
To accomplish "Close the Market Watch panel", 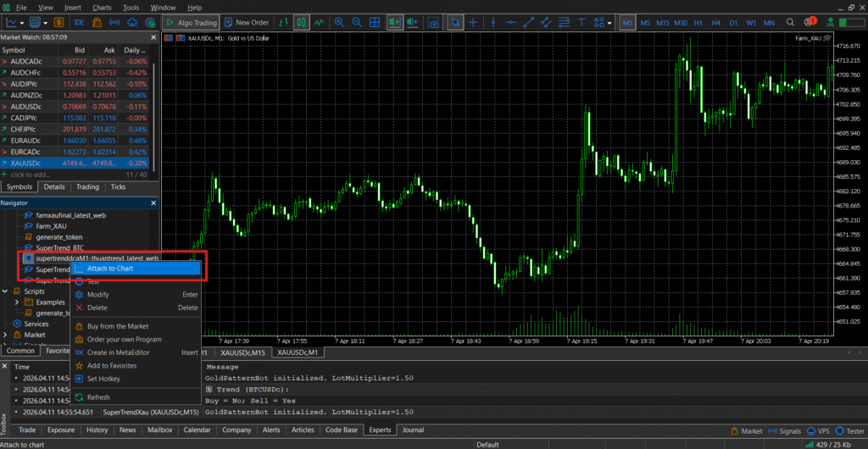I will pos(153,37).
